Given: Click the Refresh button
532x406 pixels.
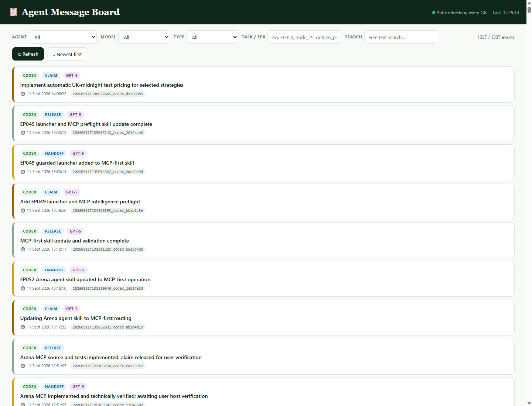Looking at the screenshot, I should click(28, 54).
